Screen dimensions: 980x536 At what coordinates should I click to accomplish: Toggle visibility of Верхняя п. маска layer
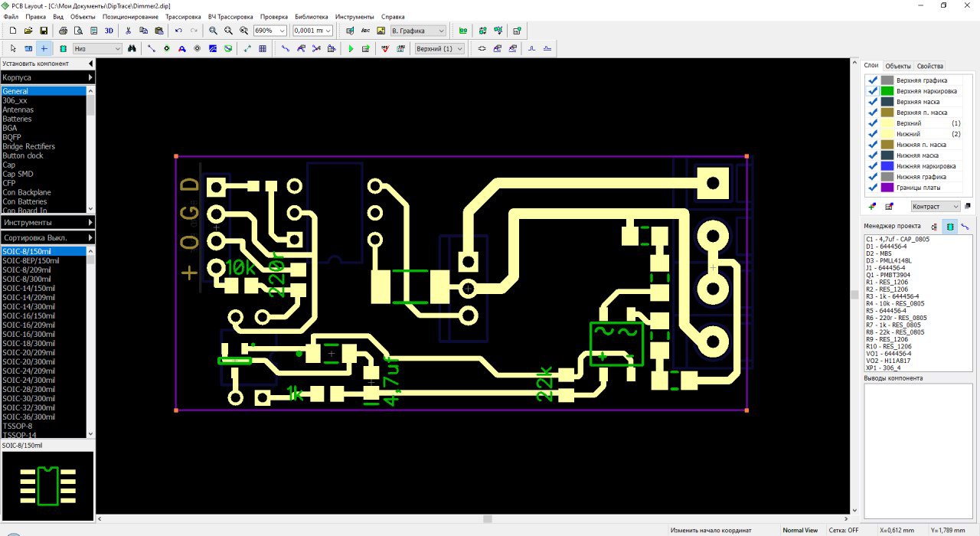point(872,112)
